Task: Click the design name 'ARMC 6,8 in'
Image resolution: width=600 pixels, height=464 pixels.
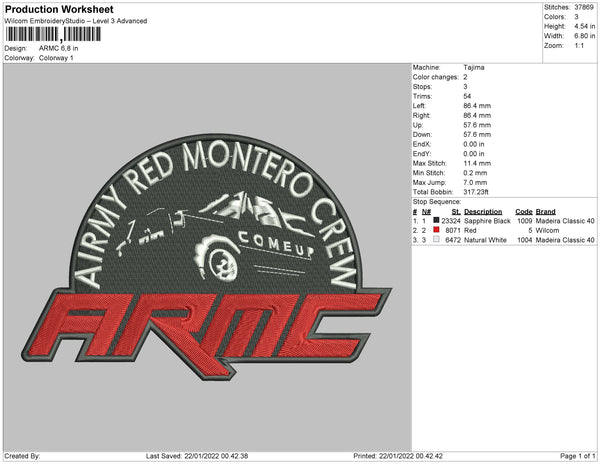Action: [x=59, y=48]
